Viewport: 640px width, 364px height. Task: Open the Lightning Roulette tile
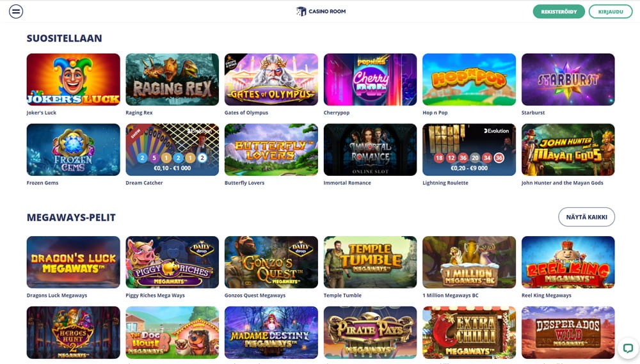469,150
